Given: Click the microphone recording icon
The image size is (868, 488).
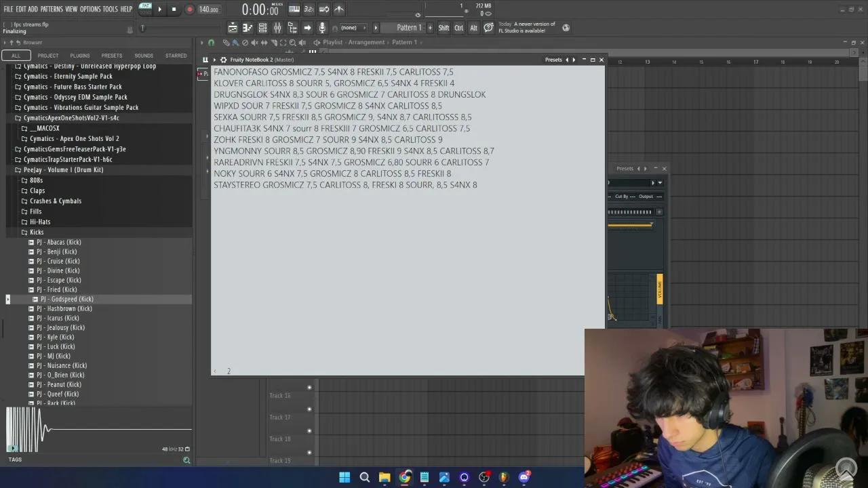Looking at the screenshot, I should [322, 28].
